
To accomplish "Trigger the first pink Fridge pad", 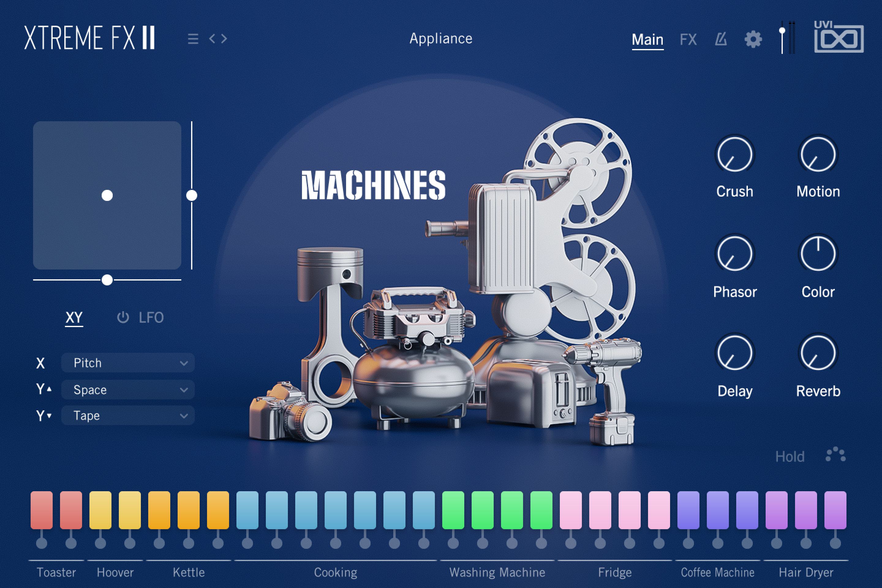I will pyautogui.click(x=571, y=510).
